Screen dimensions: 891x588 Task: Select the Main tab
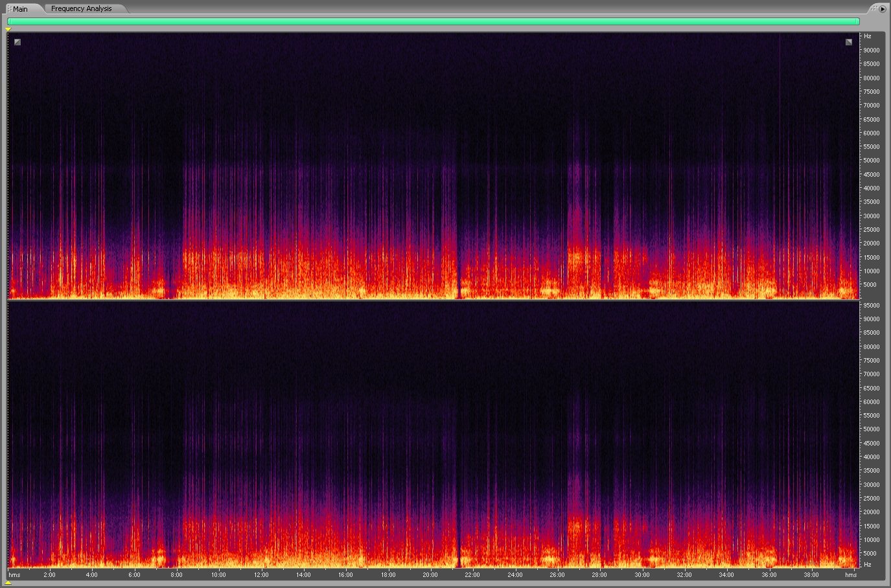(20, 9)
